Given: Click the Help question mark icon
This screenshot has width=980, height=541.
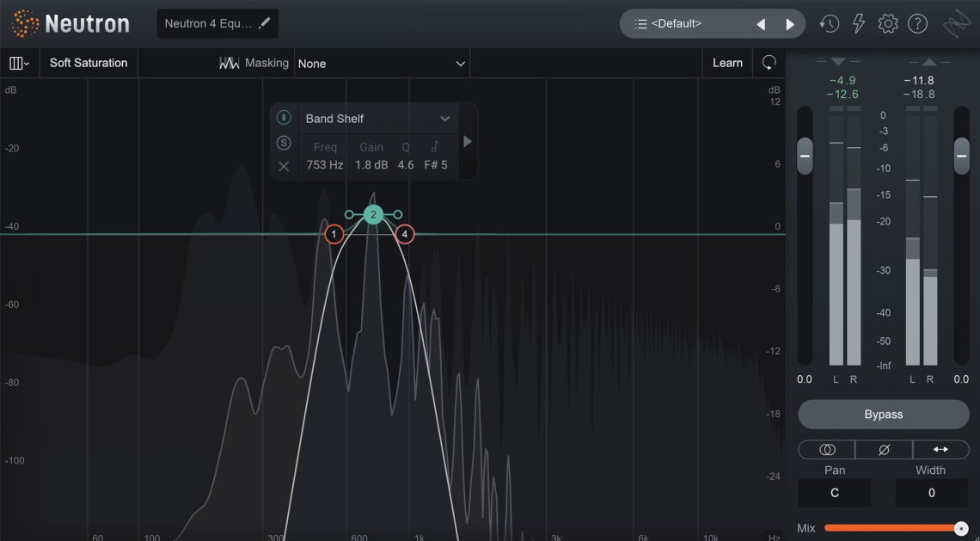Looking at the screenshot, I should [917, 23].
